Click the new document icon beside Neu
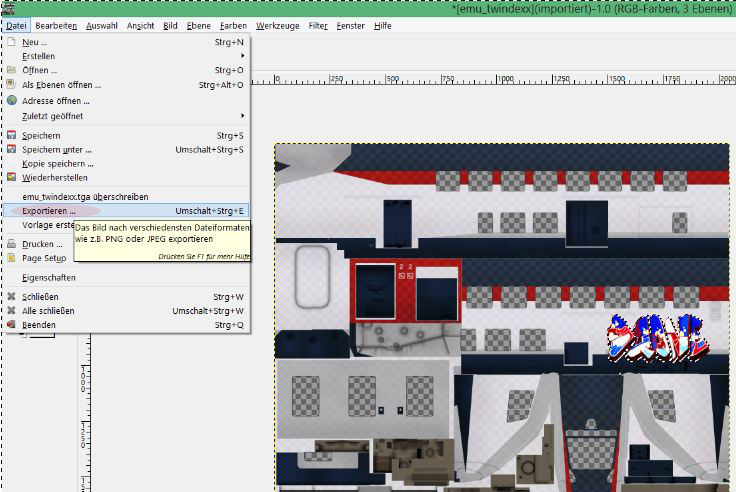Viewport: 736px width, 492px height. click(12, 42)
